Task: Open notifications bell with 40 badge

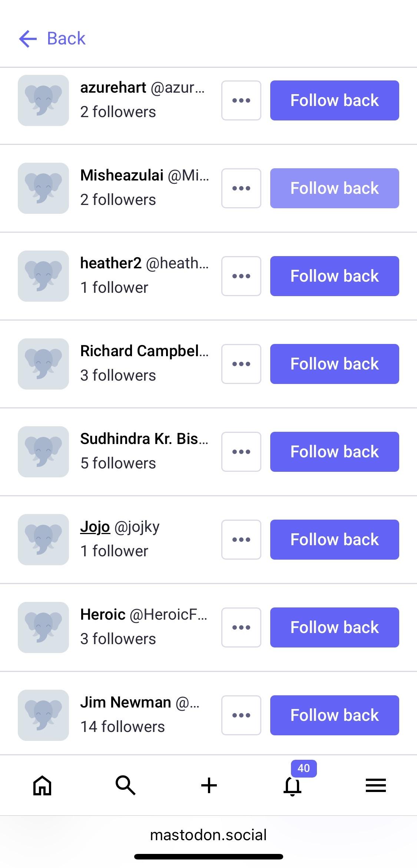Action: pyautogui.click(x=292, y=785)
